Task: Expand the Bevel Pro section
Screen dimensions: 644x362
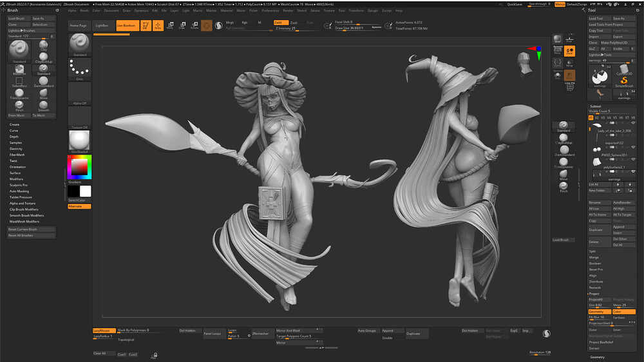Action: (x=596, y=269)
